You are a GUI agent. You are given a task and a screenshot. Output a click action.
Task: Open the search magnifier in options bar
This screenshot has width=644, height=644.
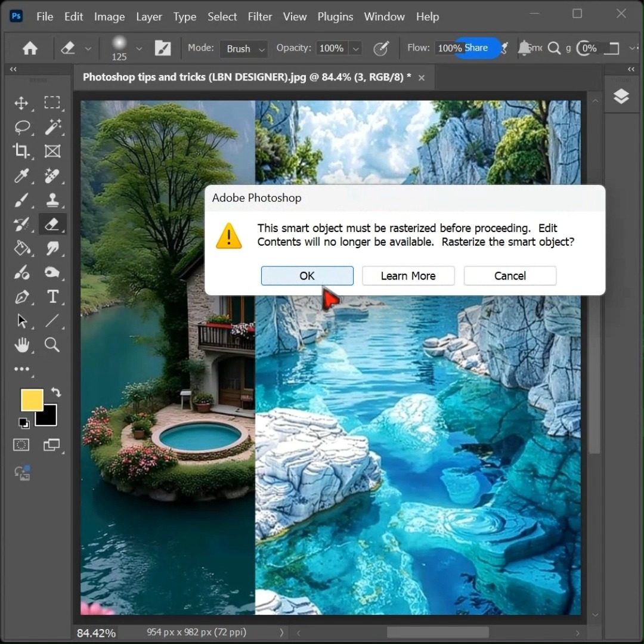point(554,48)
